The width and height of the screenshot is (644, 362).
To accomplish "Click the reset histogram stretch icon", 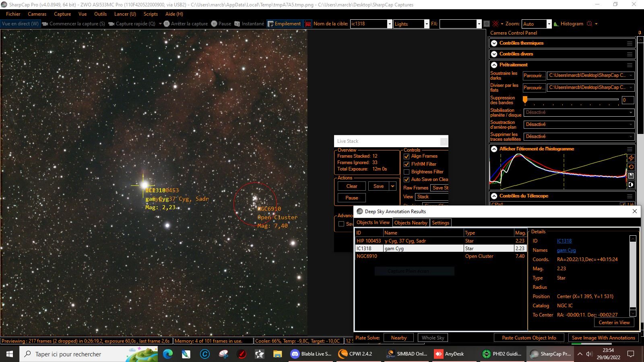I will 631,167.
